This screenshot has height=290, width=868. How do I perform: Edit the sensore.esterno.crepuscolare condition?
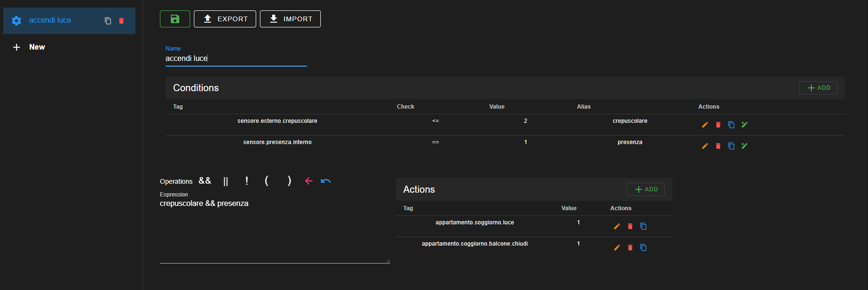pos(705,125)
